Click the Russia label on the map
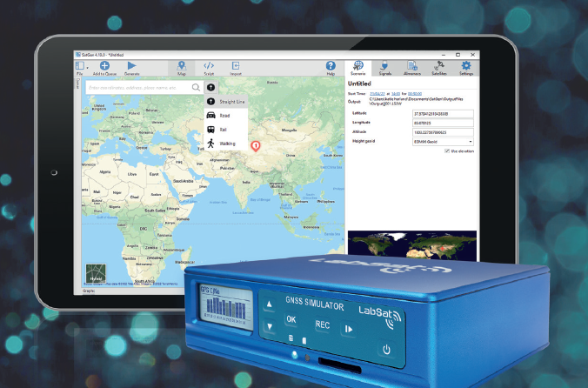The height and width of the screenshot is (388, 588). (272, 82)
